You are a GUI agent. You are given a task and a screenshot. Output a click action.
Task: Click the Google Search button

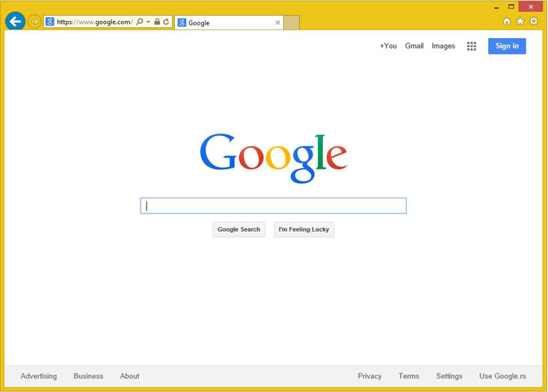(x=238, y=229)
